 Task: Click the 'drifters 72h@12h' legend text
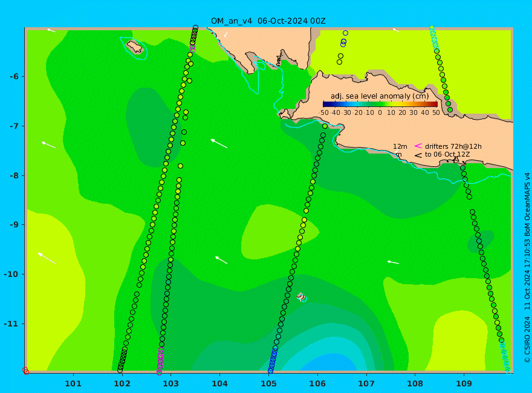coord(453,146)
